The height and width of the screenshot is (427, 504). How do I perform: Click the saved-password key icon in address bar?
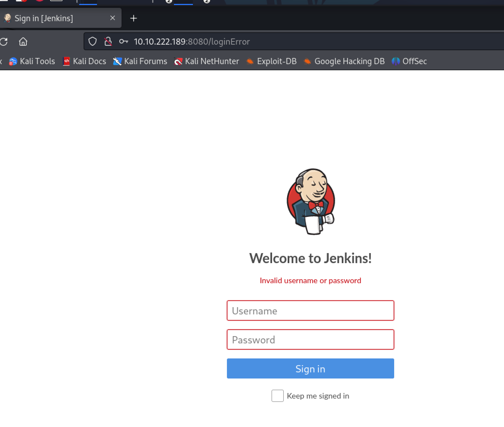pyautogui.click(x=123, y=42)
